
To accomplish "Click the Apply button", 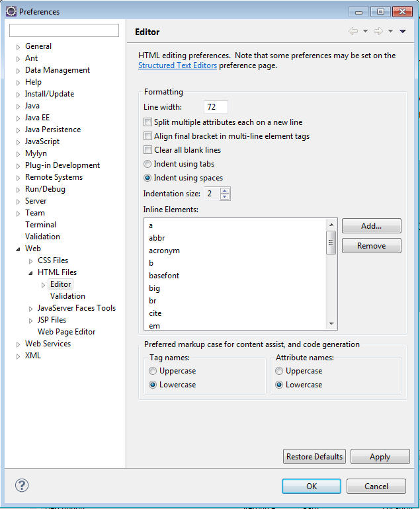I will point(380,456).
